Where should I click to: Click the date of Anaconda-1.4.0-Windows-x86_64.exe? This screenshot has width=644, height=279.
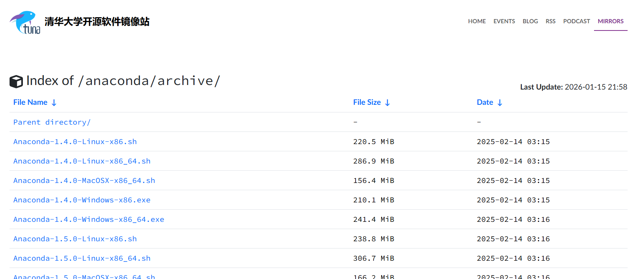[x=514, y=220]
